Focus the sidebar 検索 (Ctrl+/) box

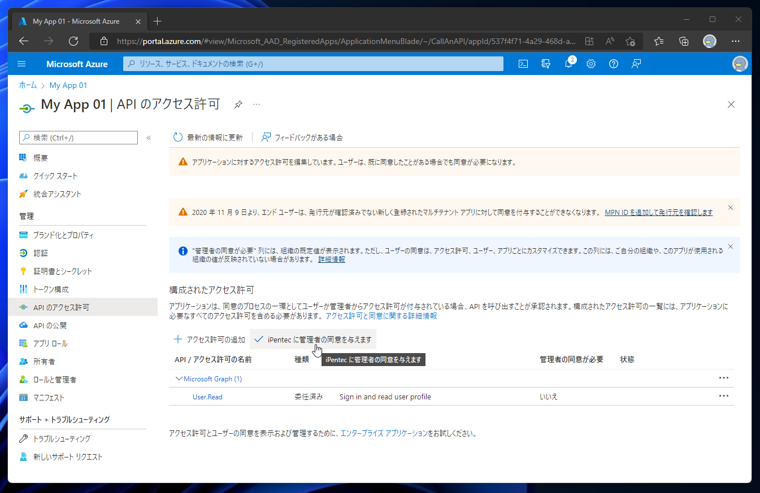point(79,138)
